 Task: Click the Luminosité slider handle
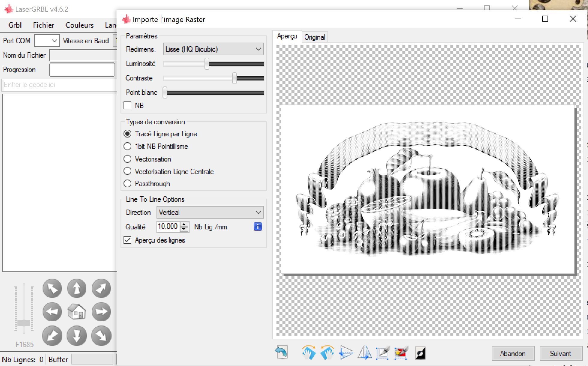coord(207,64)
